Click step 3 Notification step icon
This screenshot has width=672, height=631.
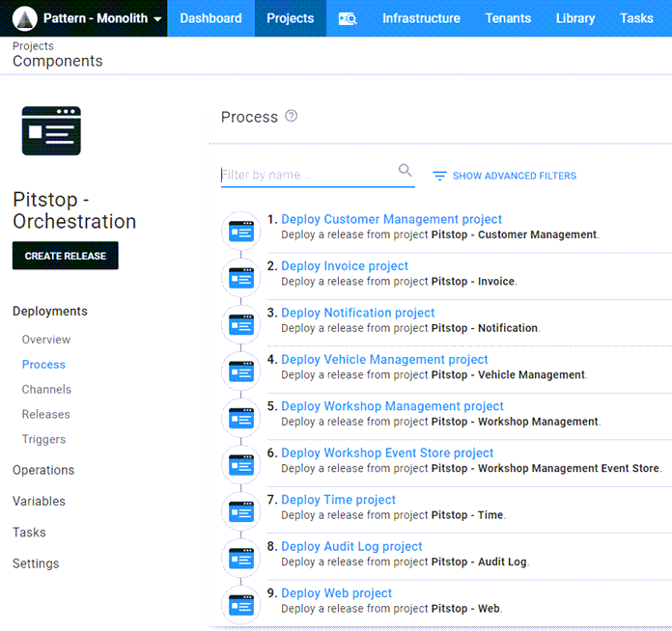(240, 325)
